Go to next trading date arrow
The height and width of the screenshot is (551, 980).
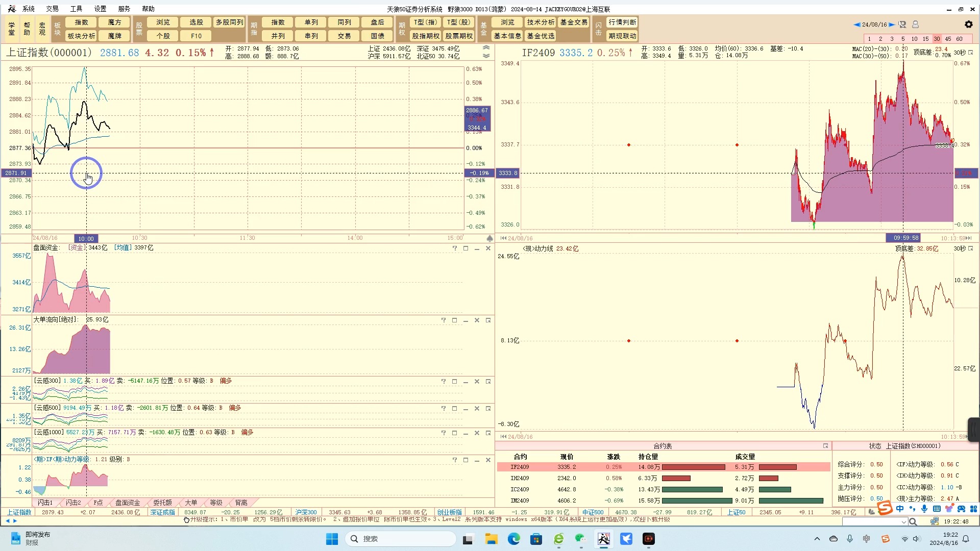(x=892, y=24)
